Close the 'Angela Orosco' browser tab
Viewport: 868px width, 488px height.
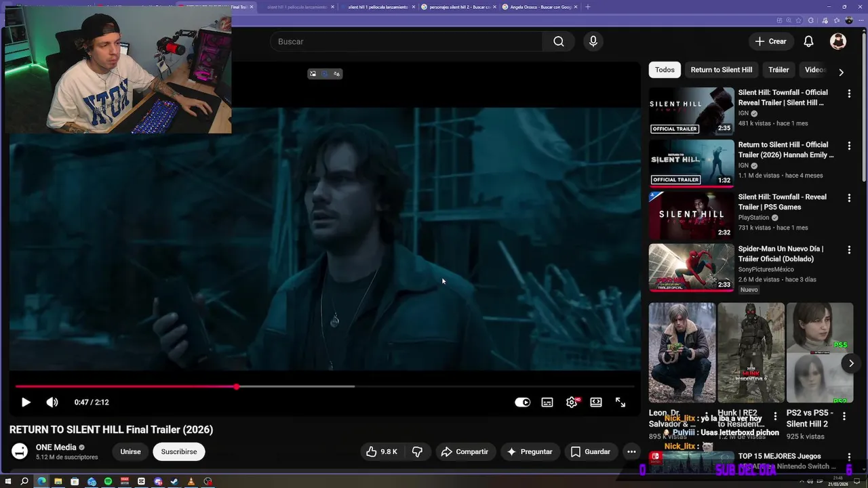click(576, 7)
